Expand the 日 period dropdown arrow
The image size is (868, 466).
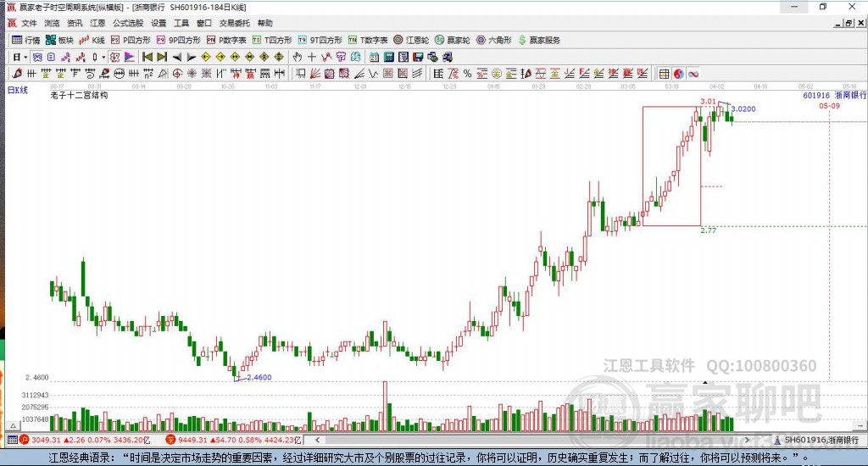pos(25,57)
